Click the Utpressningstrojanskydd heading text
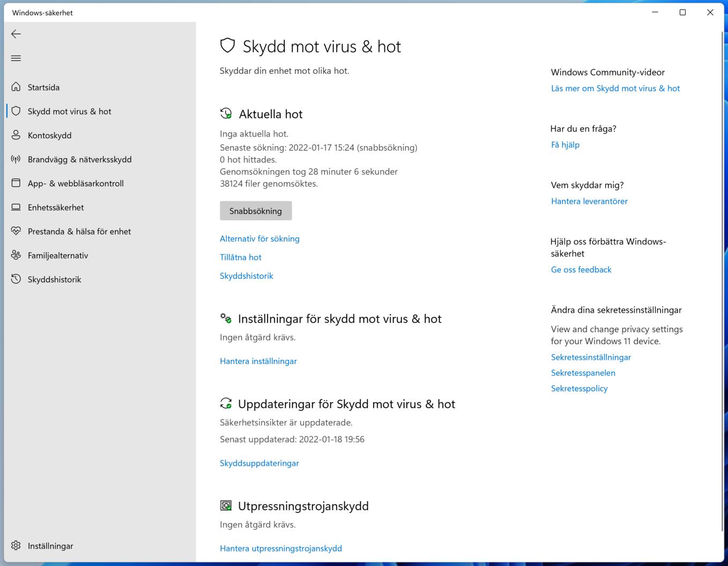This screenshot has height=566, width=728. click(303, 506)
